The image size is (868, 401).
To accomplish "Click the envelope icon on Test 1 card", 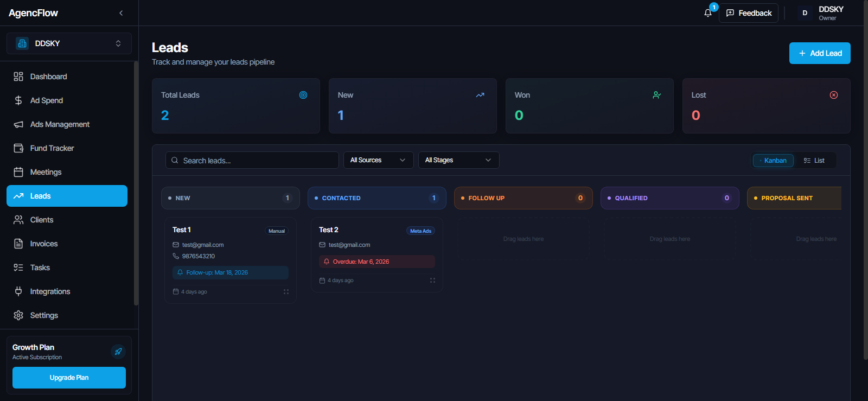I will (176, 245).
